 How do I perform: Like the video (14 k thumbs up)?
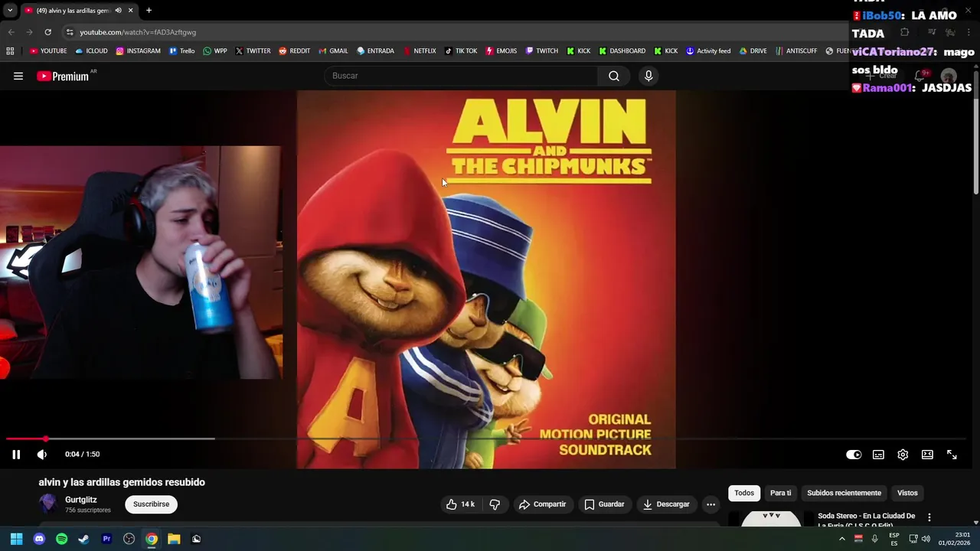(460, 504)
